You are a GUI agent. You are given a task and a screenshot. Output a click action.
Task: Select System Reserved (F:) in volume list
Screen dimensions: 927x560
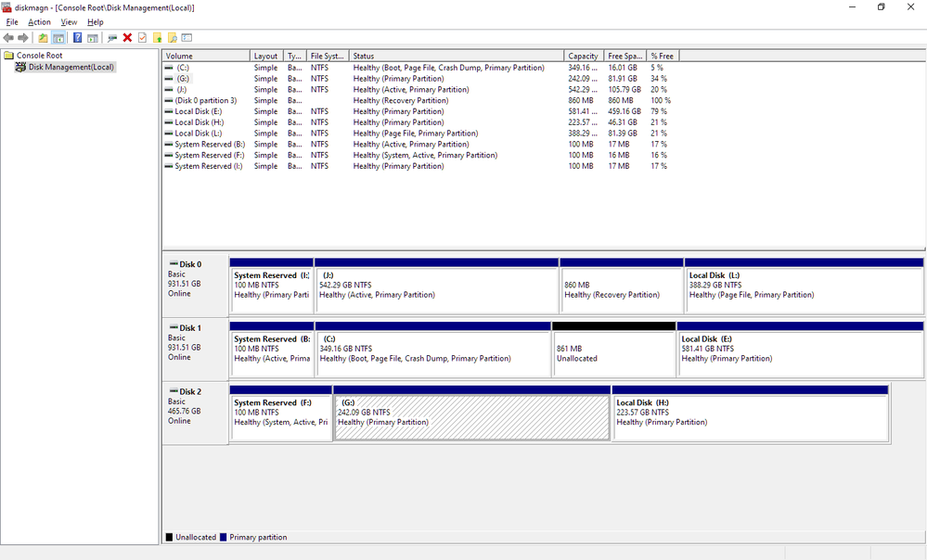(421, 155)
